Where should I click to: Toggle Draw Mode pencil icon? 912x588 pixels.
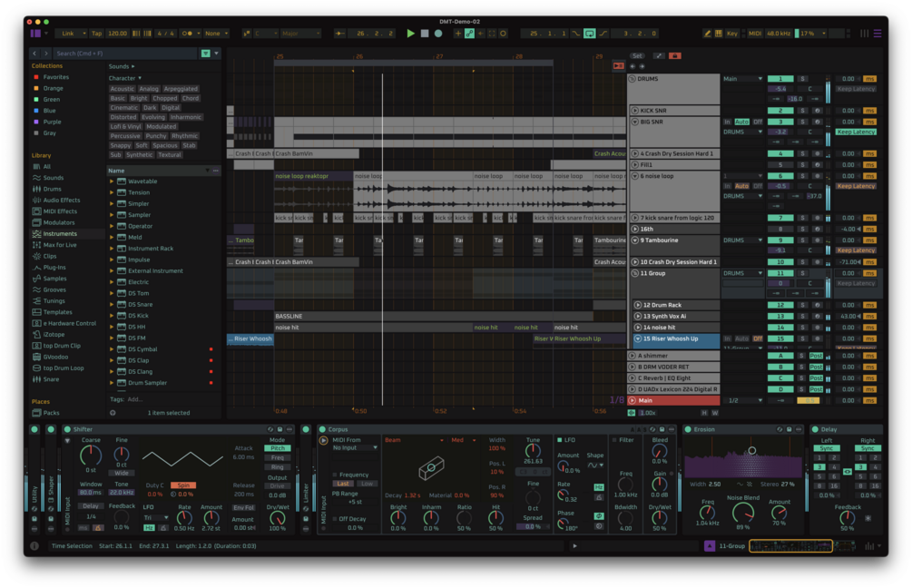[x=707, y=34]
